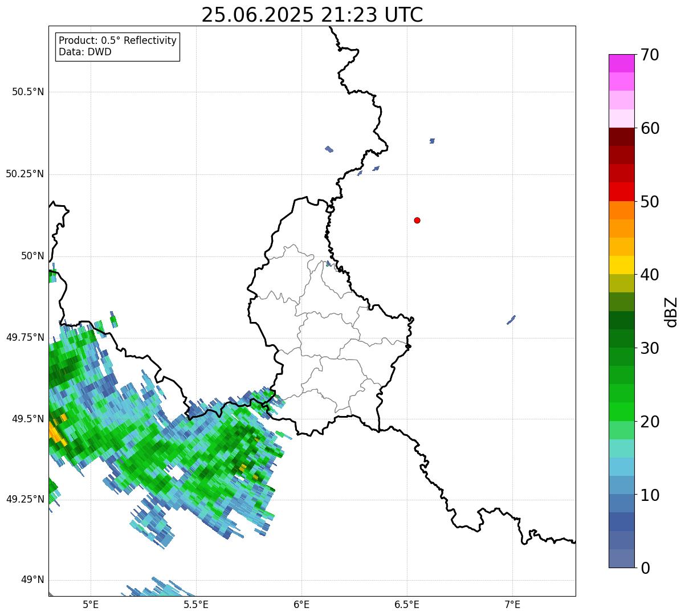Click the 50.5°N latitude label
The width and height of the screenshot is (685, 616).
(28, 92)
